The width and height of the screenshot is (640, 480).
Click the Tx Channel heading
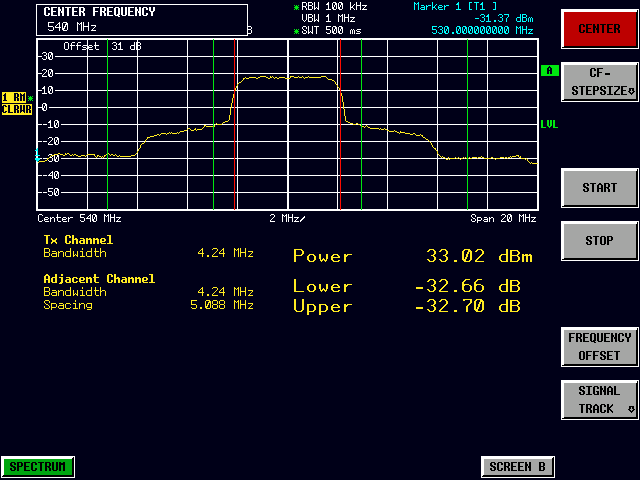point(78,240)
